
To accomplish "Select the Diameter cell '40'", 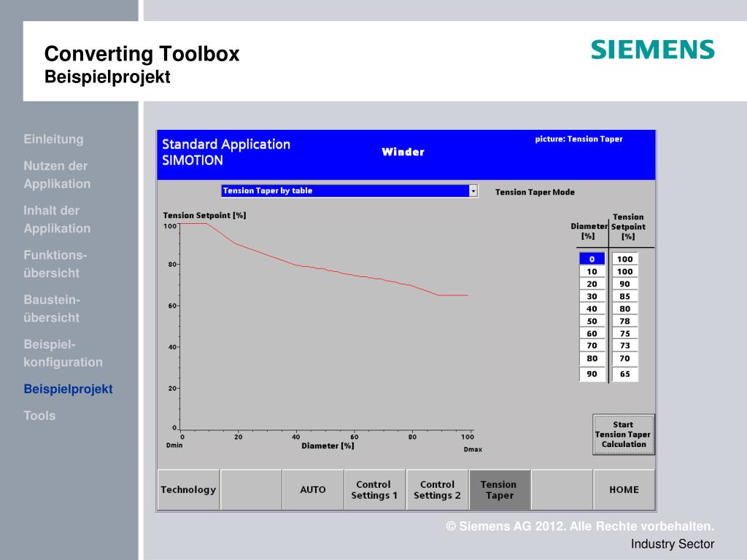I will click(x=592, y=308).
